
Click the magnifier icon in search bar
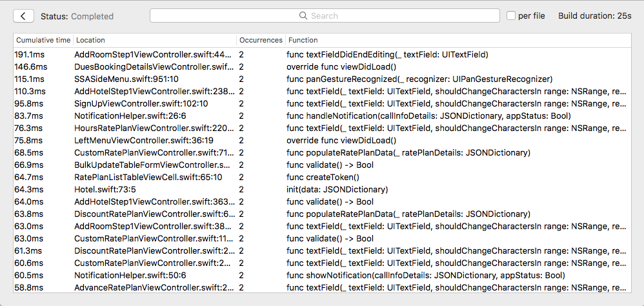pos(303,16)
